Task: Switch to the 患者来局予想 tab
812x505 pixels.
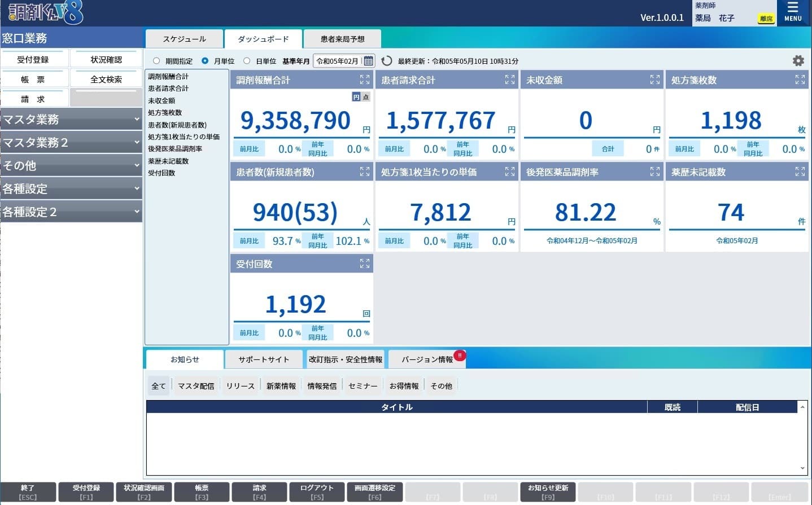Action: coord(342,39)
